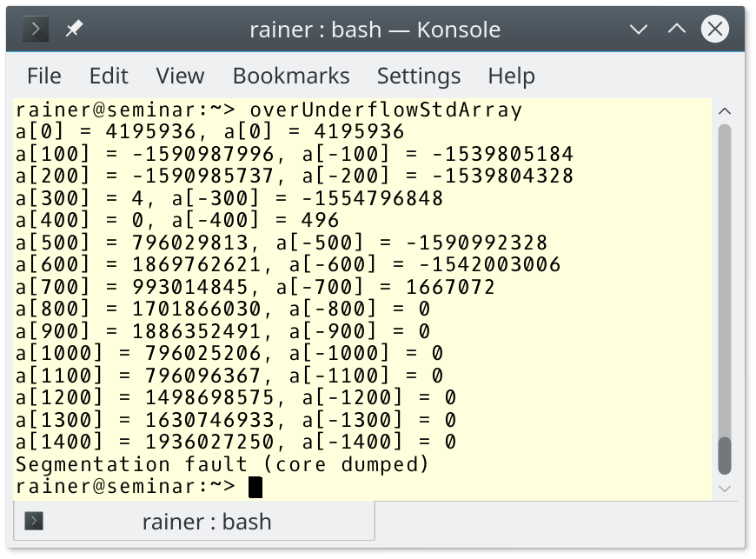Click the empty scrollbar track above thumb
The image size is (756, 559).
click(x=724, y=280)
